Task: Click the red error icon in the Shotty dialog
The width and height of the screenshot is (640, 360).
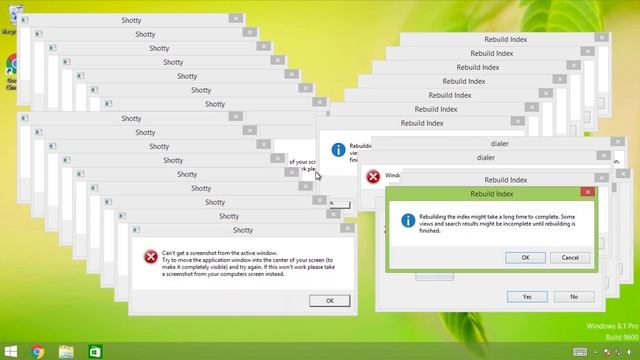Action: click(151, 257)
